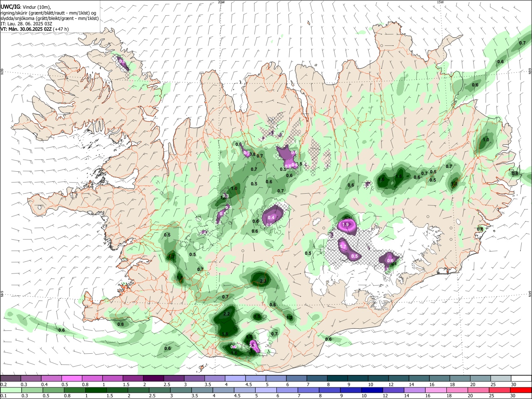The image size is (532, 399).
Task: Select the lower-row pink swatch starting at 20
Action: click(478, 390)
